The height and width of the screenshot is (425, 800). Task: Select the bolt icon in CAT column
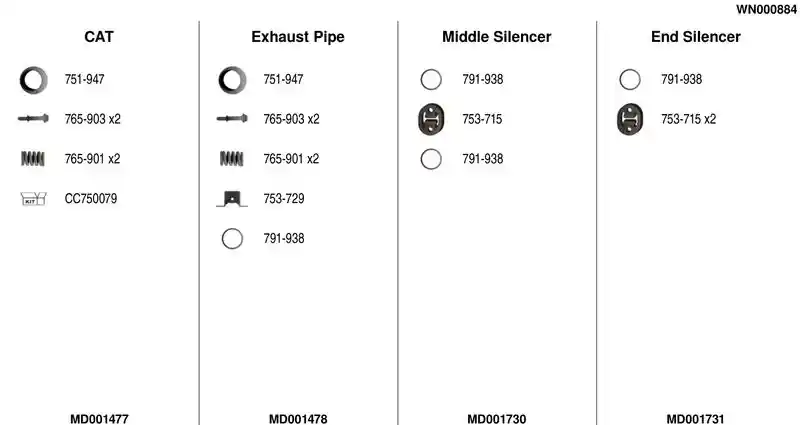coord(34,119)
